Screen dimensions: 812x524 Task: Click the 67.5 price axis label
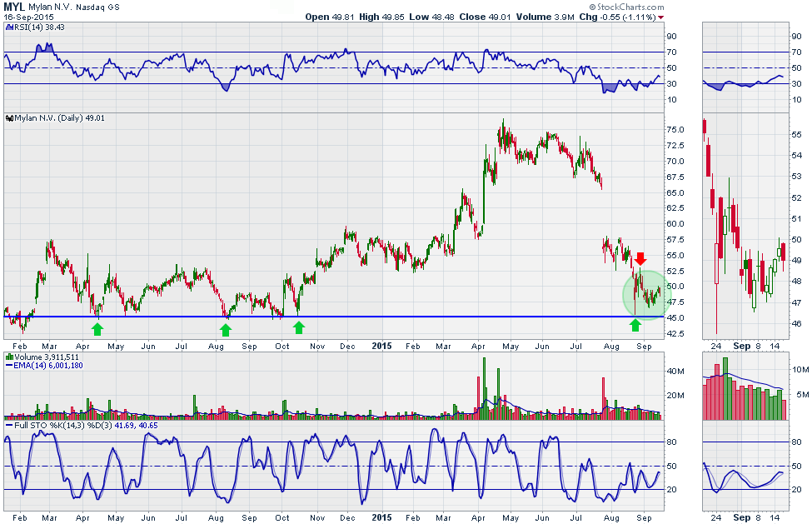tap(675, 177)
